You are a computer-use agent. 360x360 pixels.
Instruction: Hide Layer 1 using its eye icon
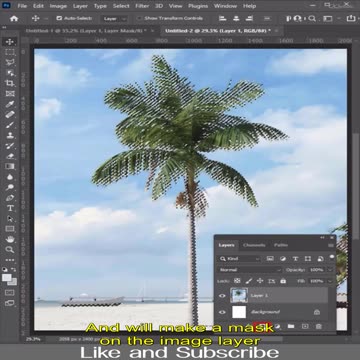(222, 295)
